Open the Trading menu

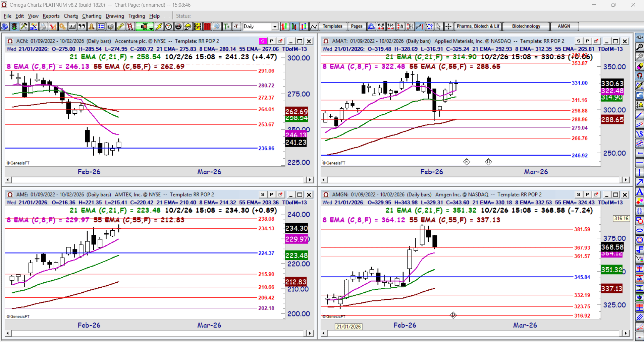(x=137, y=16)
